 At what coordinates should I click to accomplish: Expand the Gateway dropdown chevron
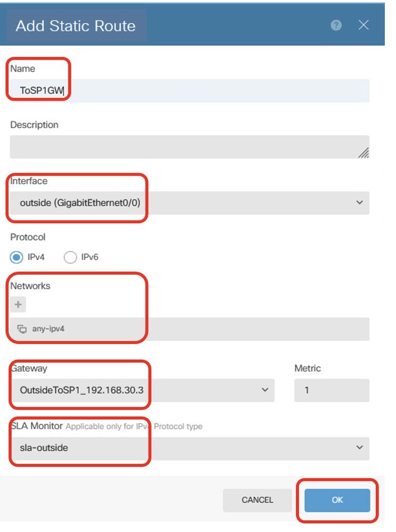click(x=265, y=390)
